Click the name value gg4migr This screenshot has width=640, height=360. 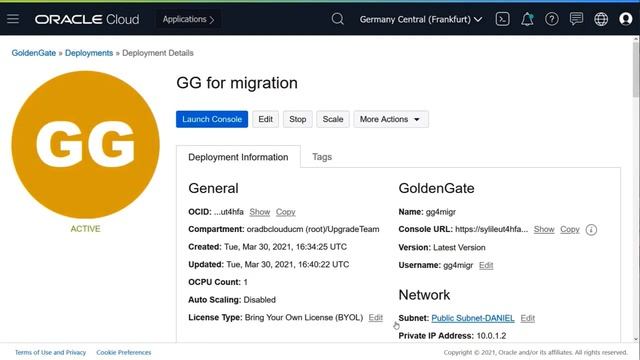pyautogui.click(x=441, y=212)
